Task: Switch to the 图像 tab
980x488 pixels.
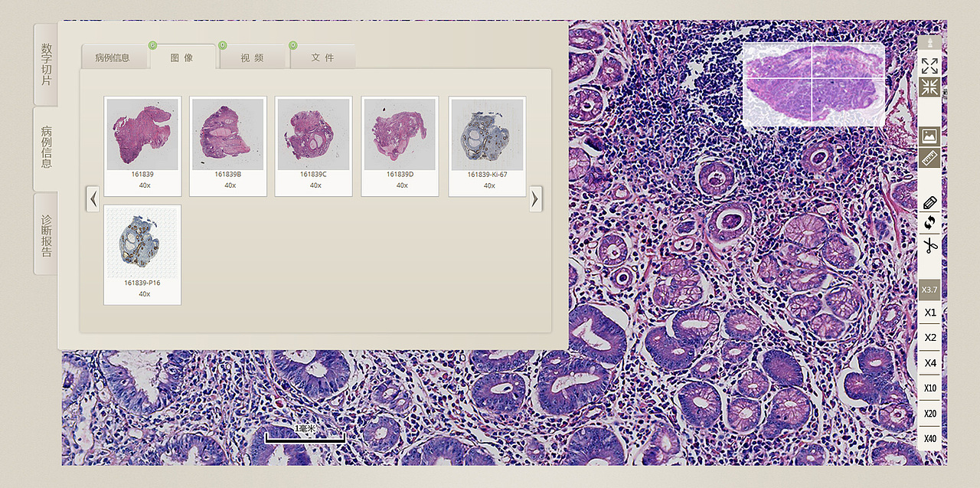Action: 182,57
